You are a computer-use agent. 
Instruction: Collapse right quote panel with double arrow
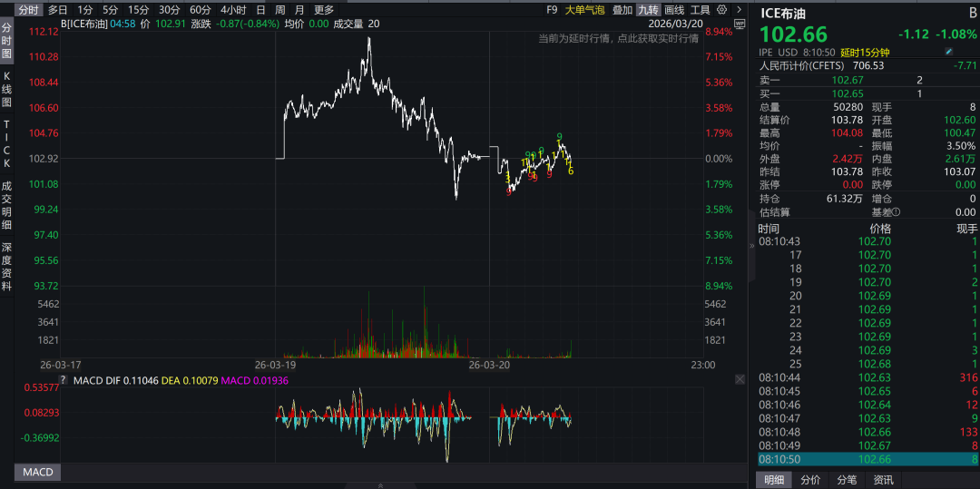[750, 245]
